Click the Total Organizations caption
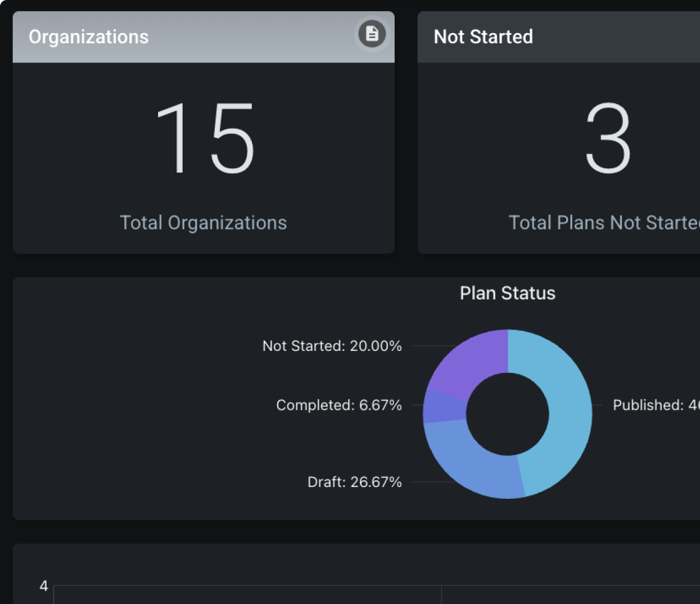 click(x=203, y=223)
